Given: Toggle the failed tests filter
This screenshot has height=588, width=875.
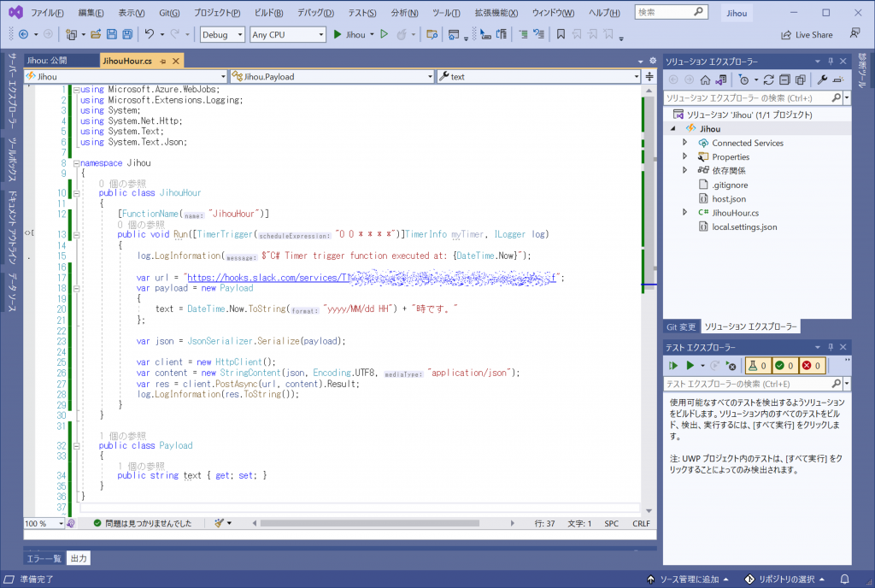Looking at the screenshot, I should (811, 366).
